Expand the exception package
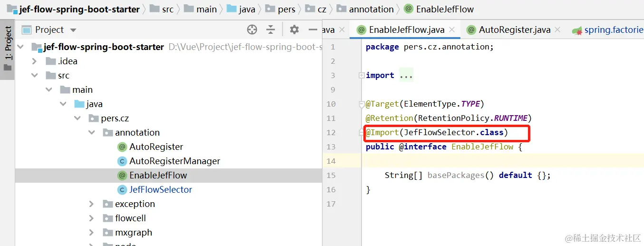 point(92,204)
